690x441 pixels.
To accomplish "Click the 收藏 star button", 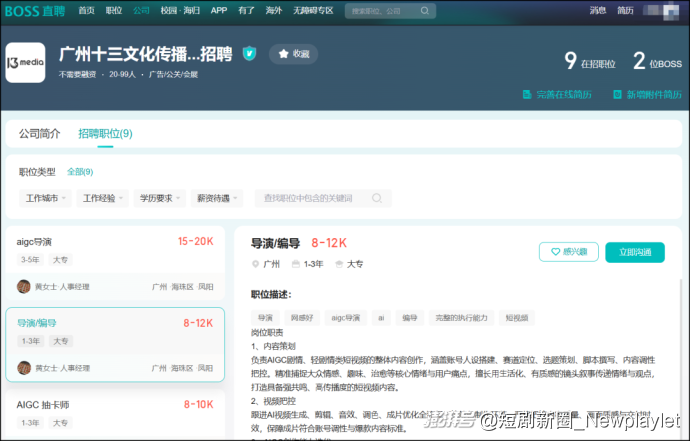I will point(294,54).
